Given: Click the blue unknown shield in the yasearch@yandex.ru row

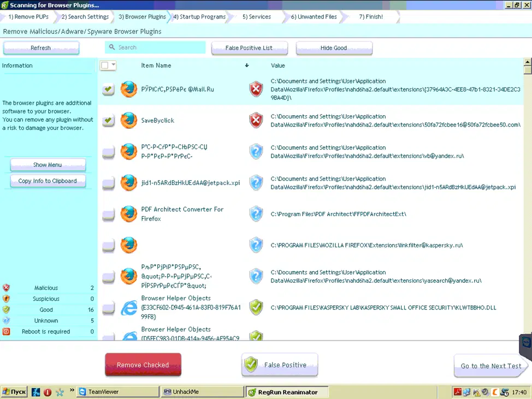Looking at the screenshot, I should coord(256,276).
